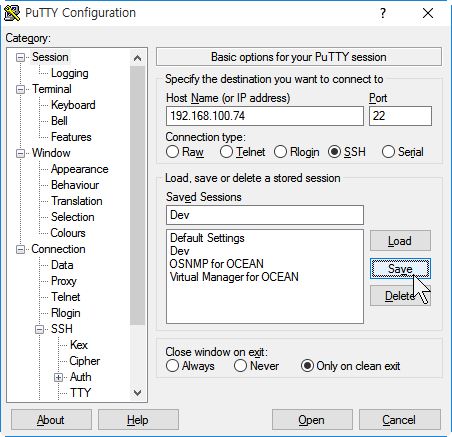452x437 pixels.
Task: Collapse the Session tree node
Action: [21, 57]
